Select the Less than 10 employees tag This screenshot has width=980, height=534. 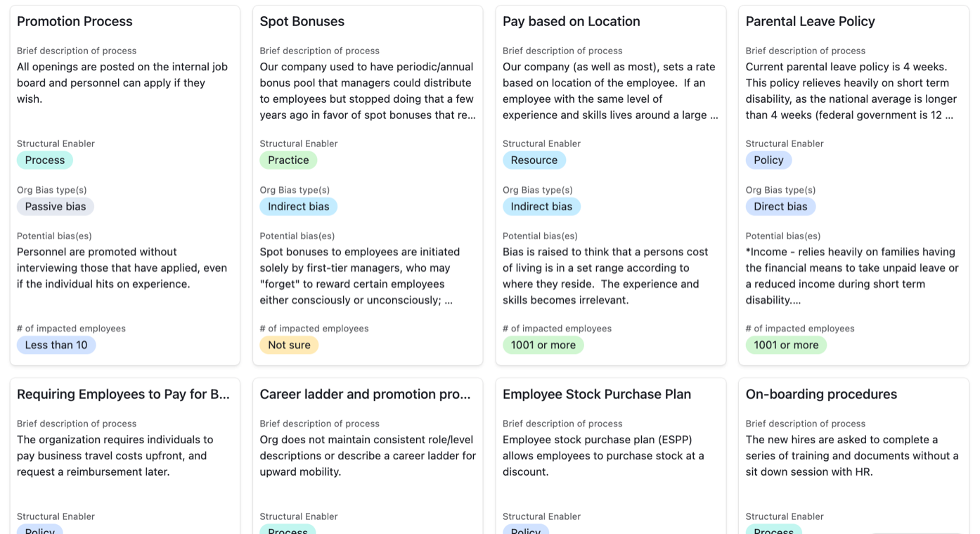coord(56,345)
